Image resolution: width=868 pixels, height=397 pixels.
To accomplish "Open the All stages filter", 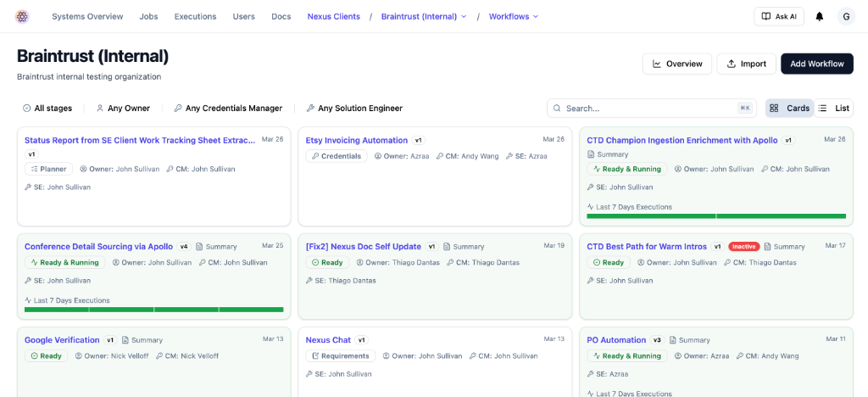I will click(47, 109).
